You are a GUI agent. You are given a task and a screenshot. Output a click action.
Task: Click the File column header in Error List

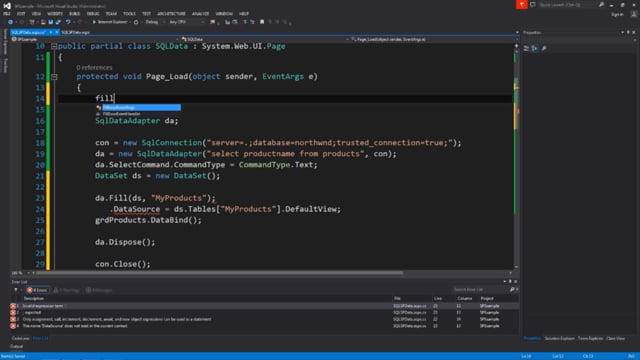(x=397, y=299)
